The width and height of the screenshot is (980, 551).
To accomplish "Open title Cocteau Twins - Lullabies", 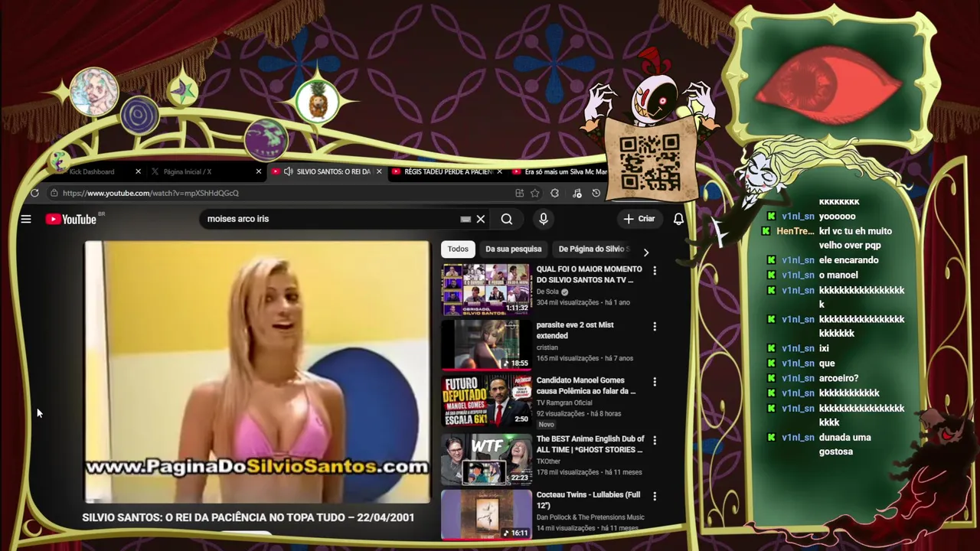I will point(588,500).
